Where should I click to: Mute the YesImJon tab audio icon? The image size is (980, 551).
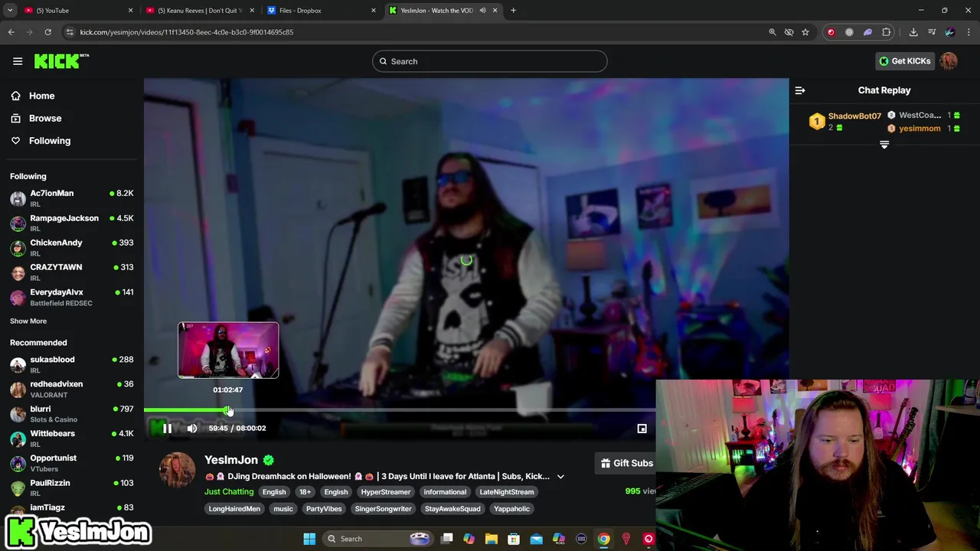point(482,10)
